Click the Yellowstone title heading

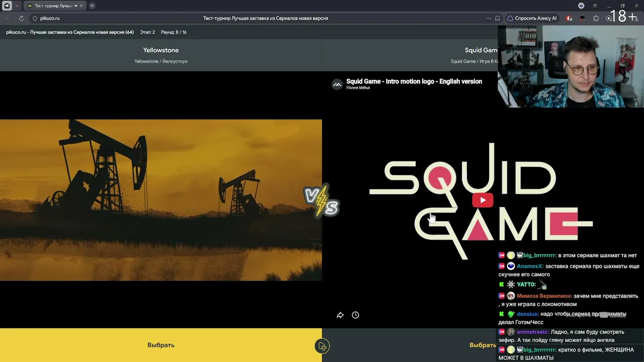pos(161,50)
